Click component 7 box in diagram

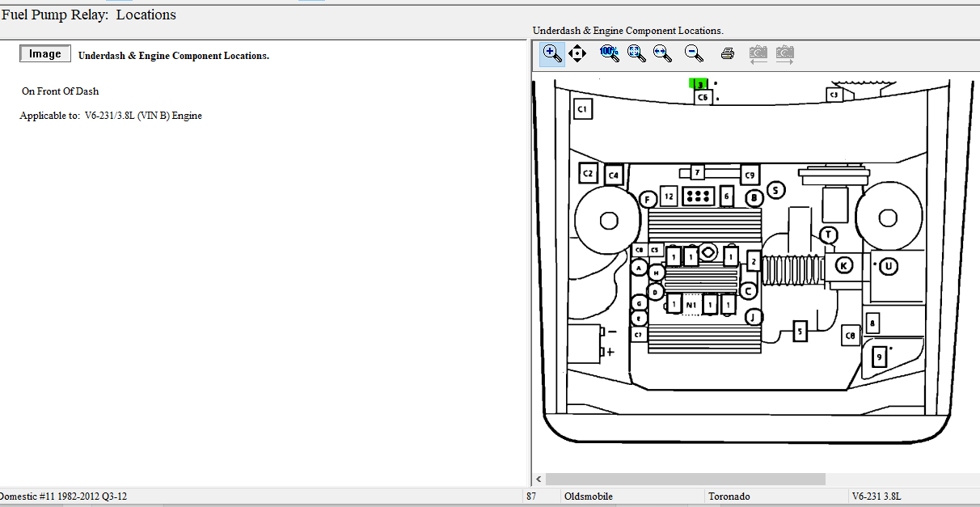pos(697,172)
